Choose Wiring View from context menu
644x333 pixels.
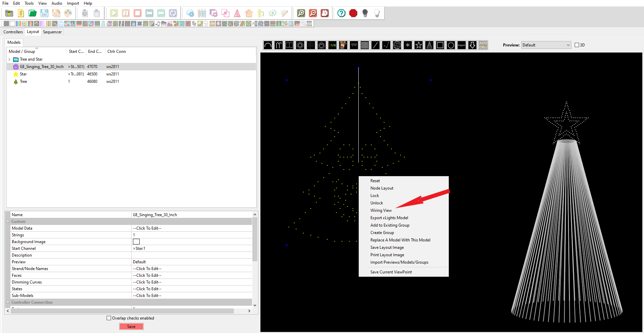(x=381, y=210)
